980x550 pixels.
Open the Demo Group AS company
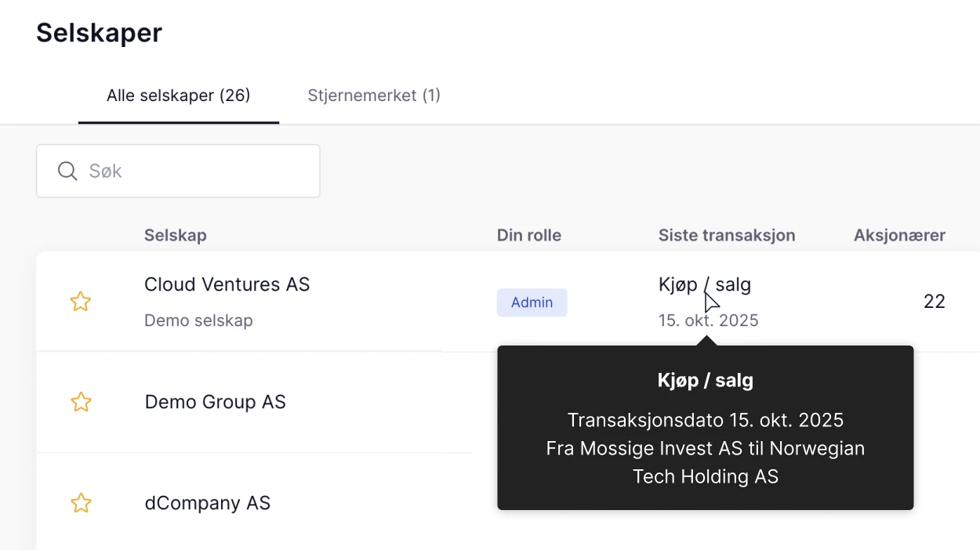215,402
